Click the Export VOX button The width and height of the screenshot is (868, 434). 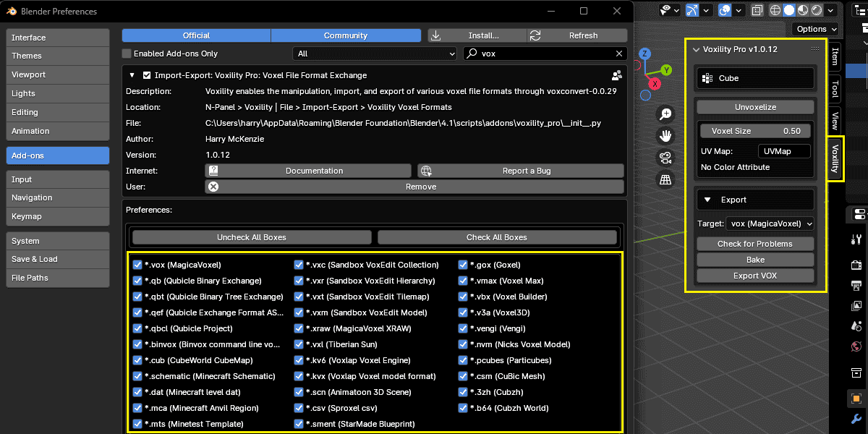(x=755, y=276)
